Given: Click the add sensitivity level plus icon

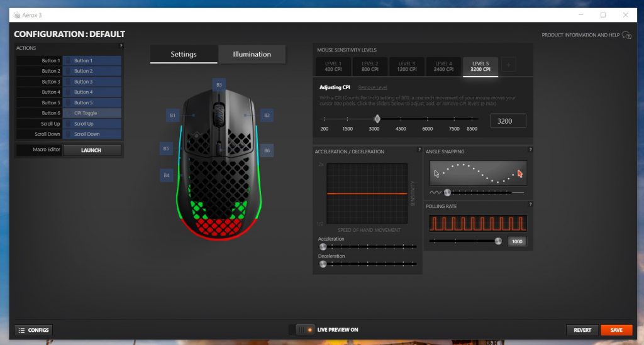Looking at the screenshot, I should pyautogui.click(x=508, y=65).
